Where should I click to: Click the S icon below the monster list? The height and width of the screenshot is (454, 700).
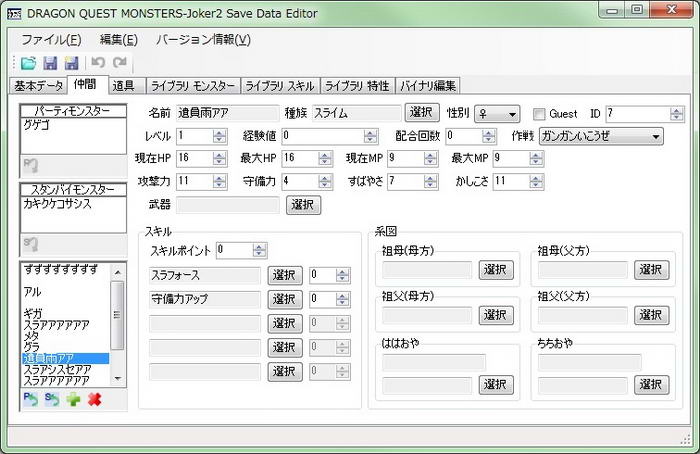tap(51, 400)
